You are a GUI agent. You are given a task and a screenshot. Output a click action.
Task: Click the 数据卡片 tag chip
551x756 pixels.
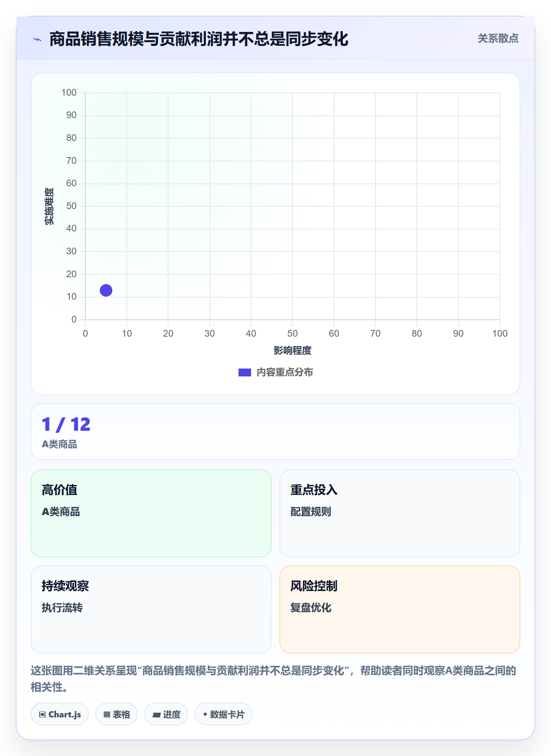(x=224, y=714)
